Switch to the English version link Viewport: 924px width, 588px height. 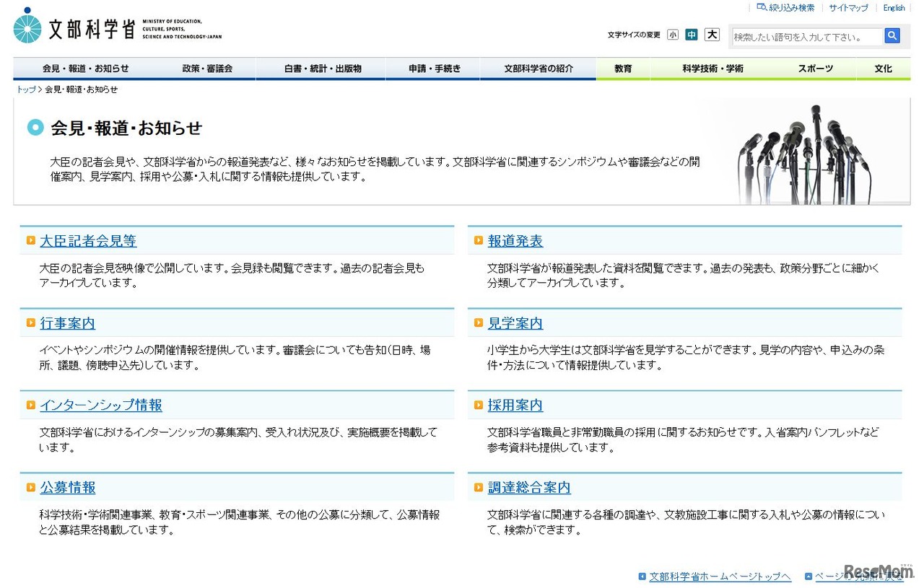(x=894, y=8)
